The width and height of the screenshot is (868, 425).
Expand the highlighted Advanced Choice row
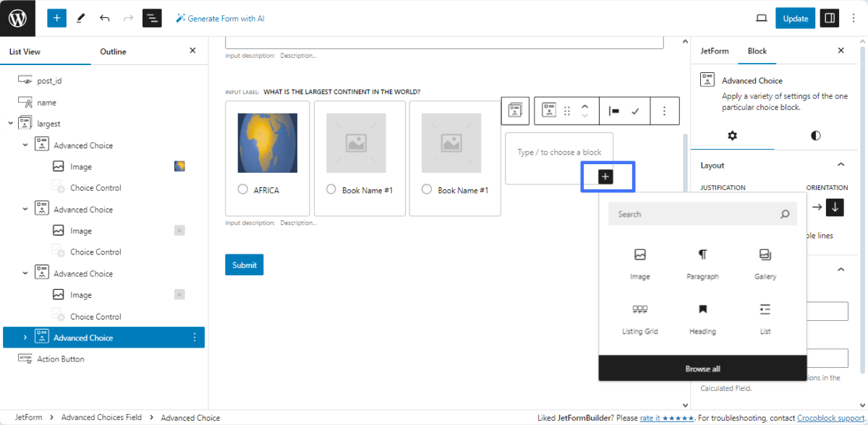(25, 338)
